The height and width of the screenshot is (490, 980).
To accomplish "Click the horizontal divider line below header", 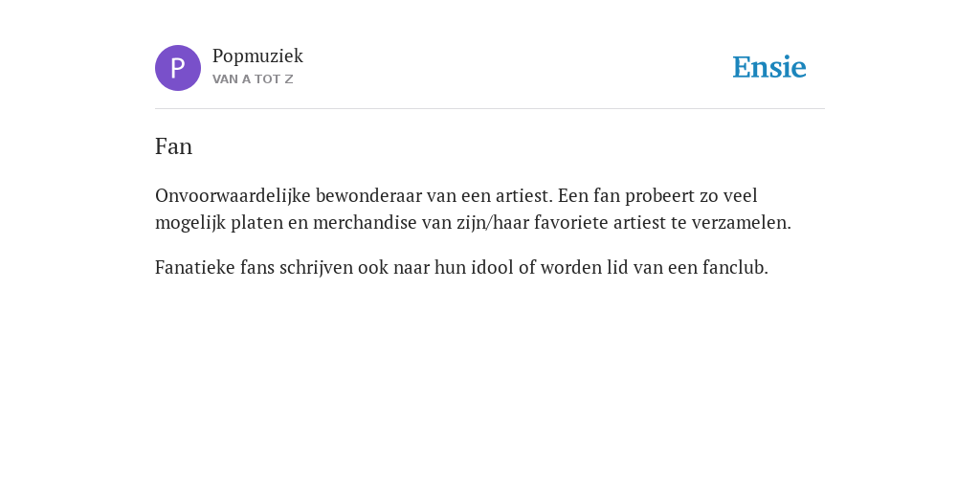I will pos(490,109).
